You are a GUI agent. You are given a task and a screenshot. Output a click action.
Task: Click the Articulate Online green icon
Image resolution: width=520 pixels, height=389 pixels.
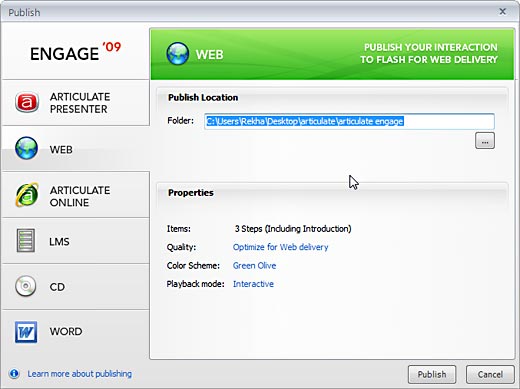pyautogui.click(x=27, y=195)
